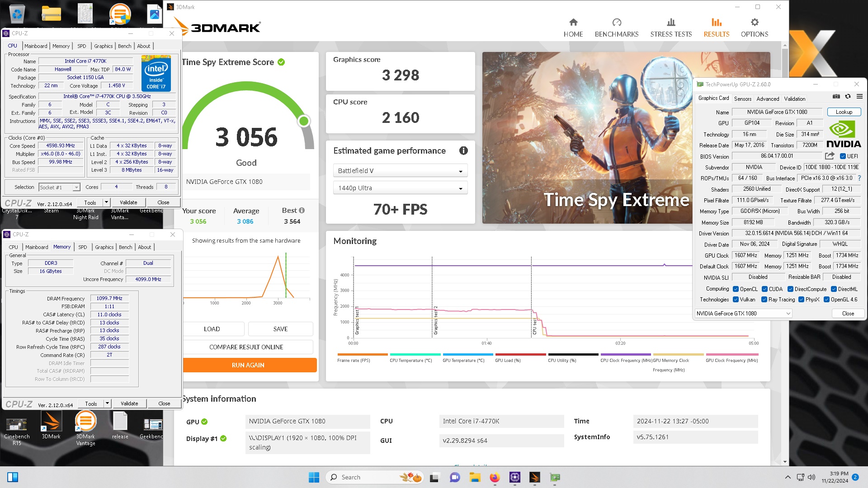Open the Socket #1 selection dropdown in CPU-Z

pos(59,187)
